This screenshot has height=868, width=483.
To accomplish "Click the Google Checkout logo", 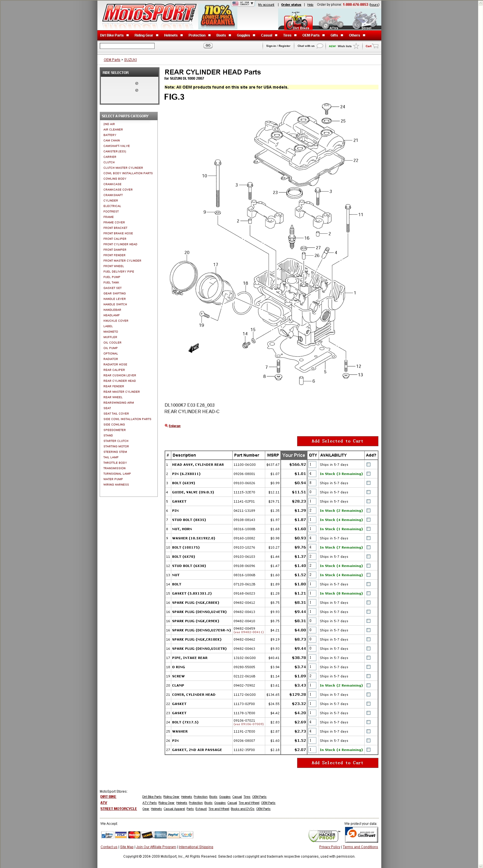I will click(187, 835).
